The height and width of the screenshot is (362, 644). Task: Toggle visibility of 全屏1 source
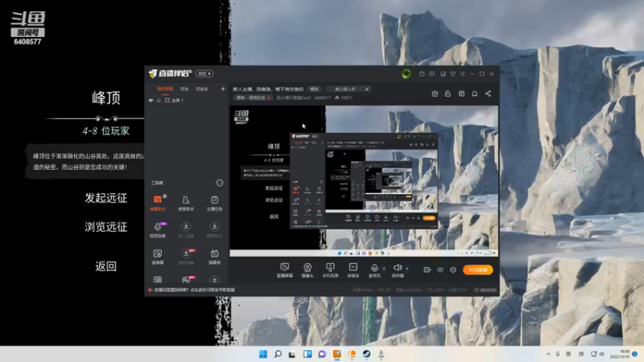(151, 100)
